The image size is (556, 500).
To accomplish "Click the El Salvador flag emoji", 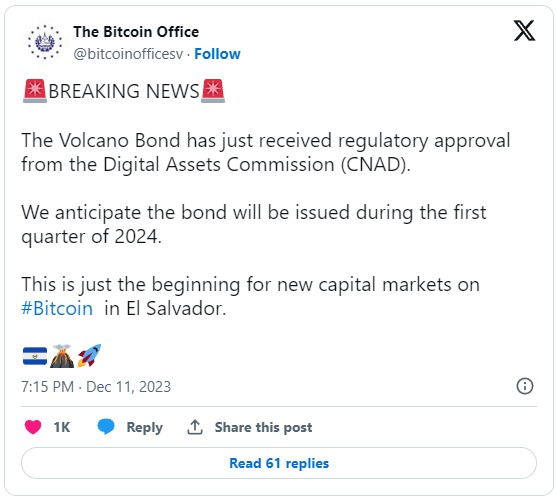I will pos(35,356).
